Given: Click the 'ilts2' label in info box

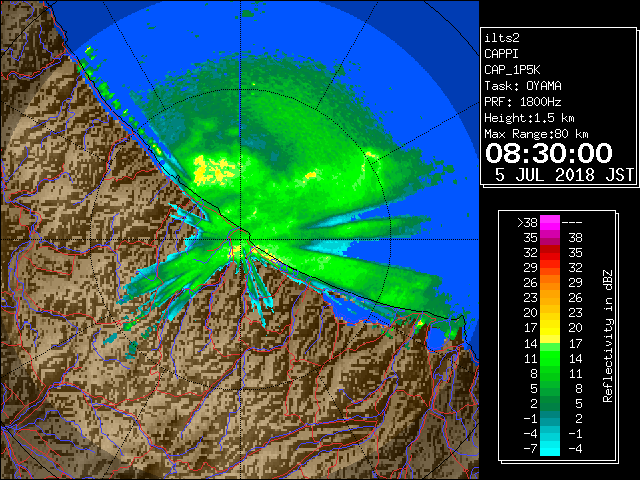Looking at the screenshot, I should [502, 38].
